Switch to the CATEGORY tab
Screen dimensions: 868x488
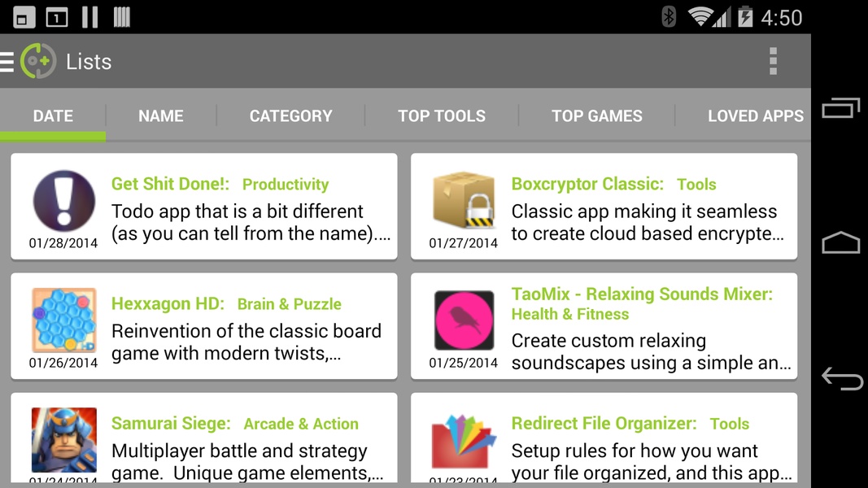click(x=291, y=115)
